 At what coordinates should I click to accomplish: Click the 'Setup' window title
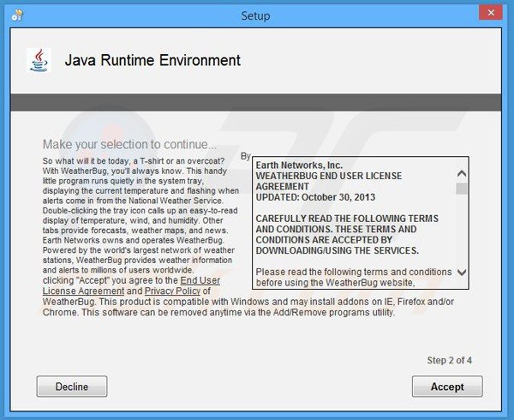tap(255, 15)
